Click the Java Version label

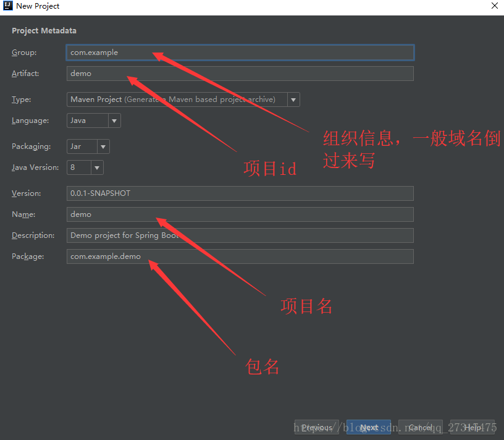pos(35,167)
